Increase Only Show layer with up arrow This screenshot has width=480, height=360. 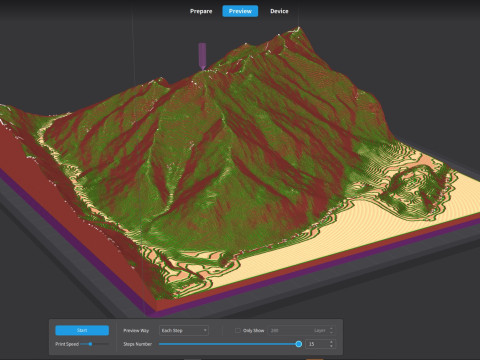coord(331,328)
